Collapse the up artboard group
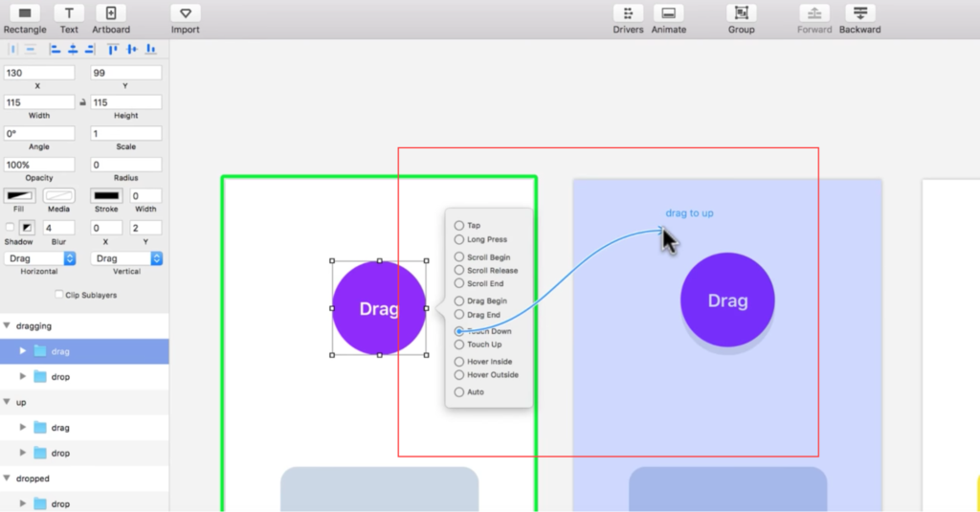Viewport: 980px width, 512px height. coord(7,402)
